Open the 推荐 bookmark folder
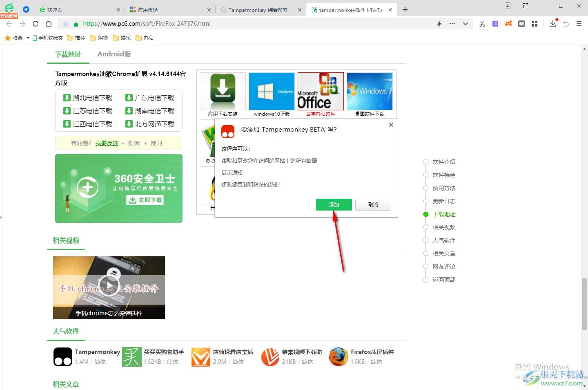The width and height of the screenshot is (588, 390). (76, 38)
